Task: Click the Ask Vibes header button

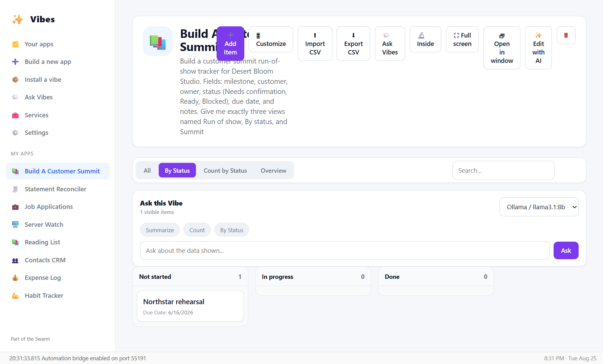Action: click(x=390, y=44)
